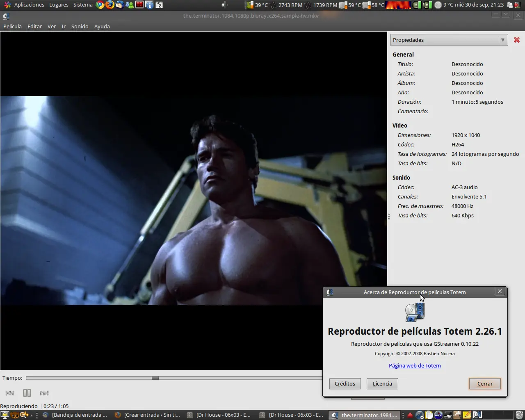Skip to the next chapter or movie
525x420 pixels.
(x=44, y=393)
